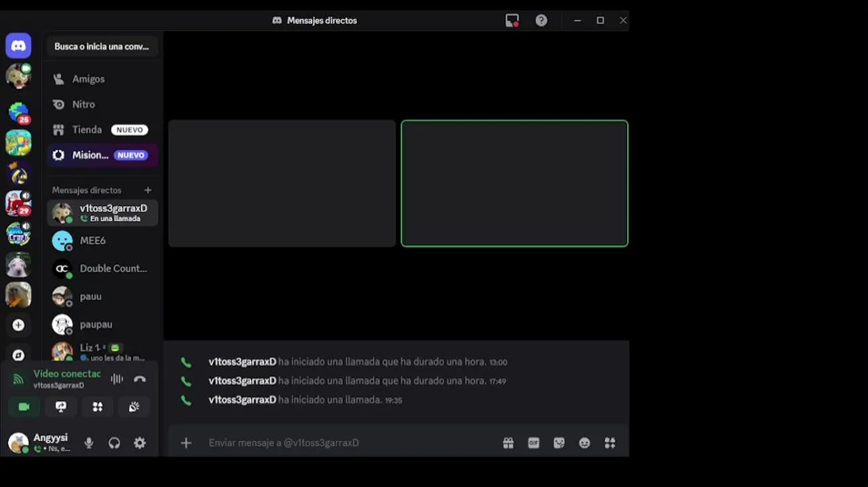868x487 pixels.
Task: Click v1toss3garraxD name in the 19:35 call entry
Action: point(243,400)
